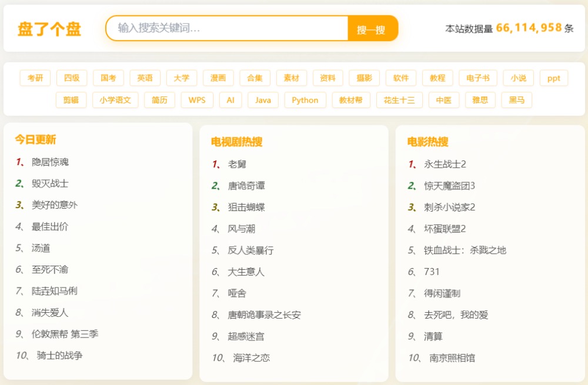Image resolution: width=588 pixels, height=385 pixels.
Task: Open 伦敦黑帮 第三季 link
Action: [x=65, y=334]
